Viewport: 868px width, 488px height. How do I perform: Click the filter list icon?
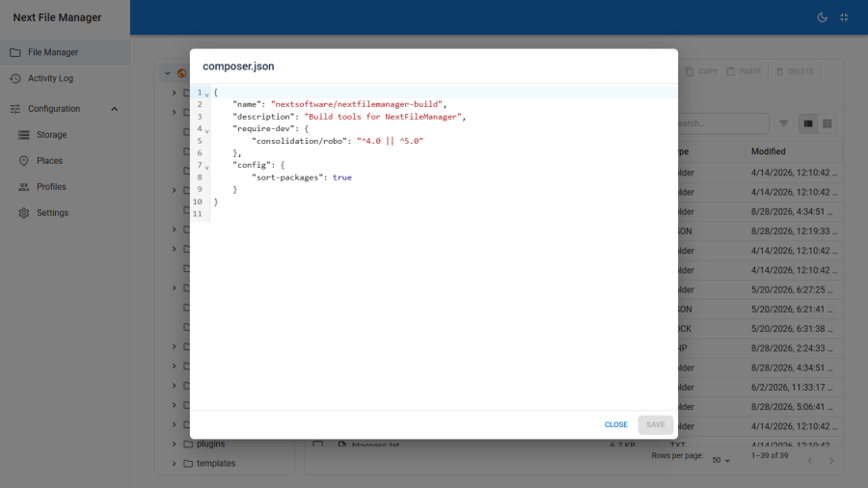(784, 123)
